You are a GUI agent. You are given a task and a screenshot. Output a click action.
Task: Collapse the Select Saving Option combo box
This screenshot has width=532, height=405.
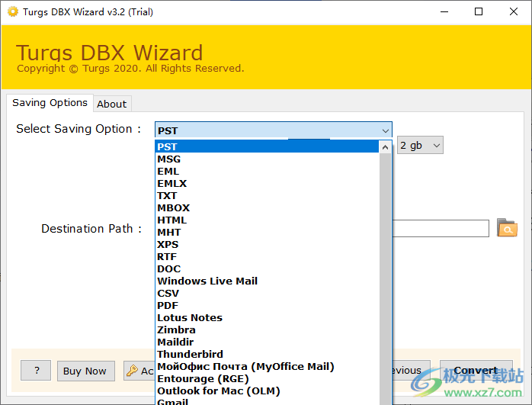pos(385,130)
